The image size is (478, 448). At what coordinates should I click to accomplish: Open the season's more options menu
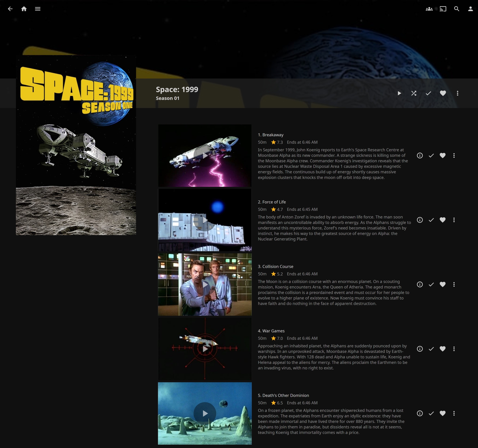pyautogui.click(x=457, y=93)
